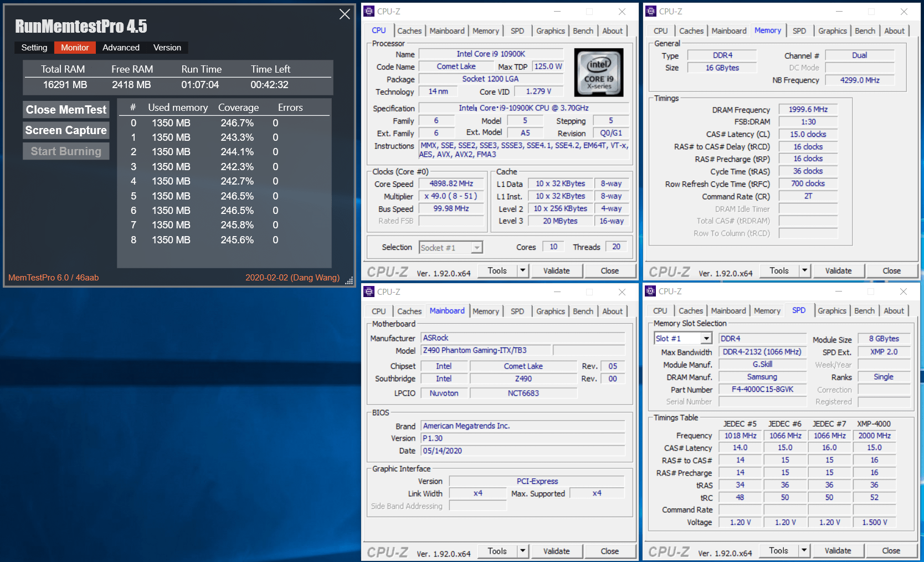Viewport: 924px width, 562px height.
Task: Click the Row Refresh Cycle Time 700 clocks value
Action: 808,183
